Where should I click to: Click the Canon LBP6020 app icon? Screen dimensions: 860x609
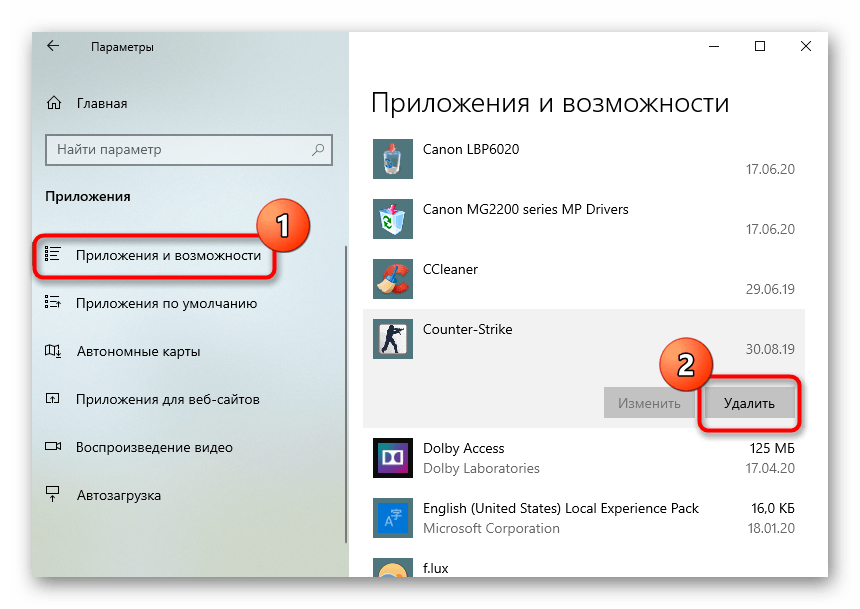point(392,160)
